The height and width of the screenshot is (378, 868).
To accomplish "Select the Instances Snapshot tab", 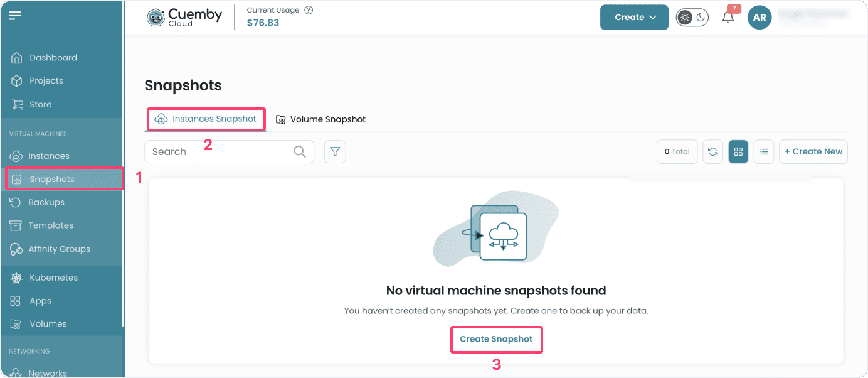I will [206, 119].
